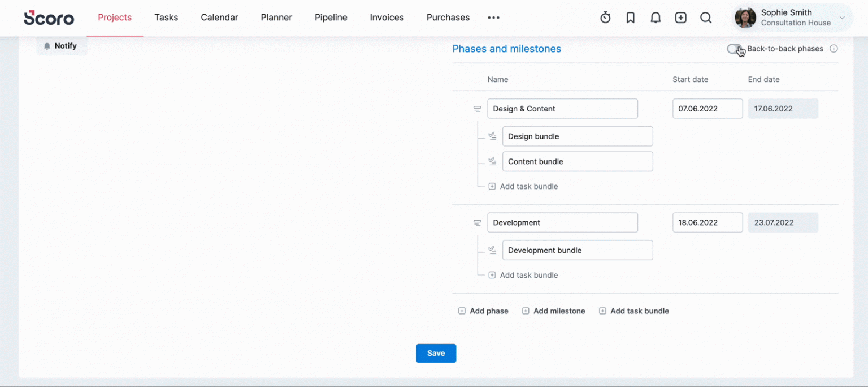868x387 pixels.
Task: Click the Notify bell toggle button
Action: coord(62,46)
